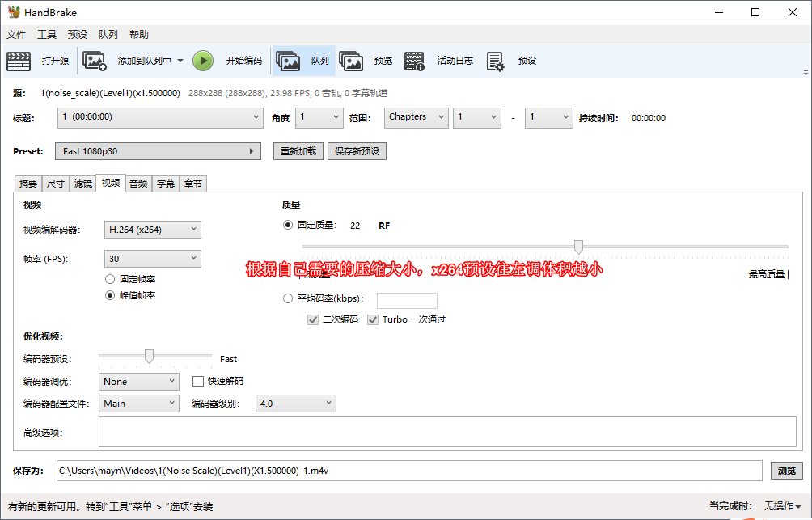Viewport: 812px width, 520px height.
Task: Open the video encoder H.264 dropdown
Action: [152, 229]
